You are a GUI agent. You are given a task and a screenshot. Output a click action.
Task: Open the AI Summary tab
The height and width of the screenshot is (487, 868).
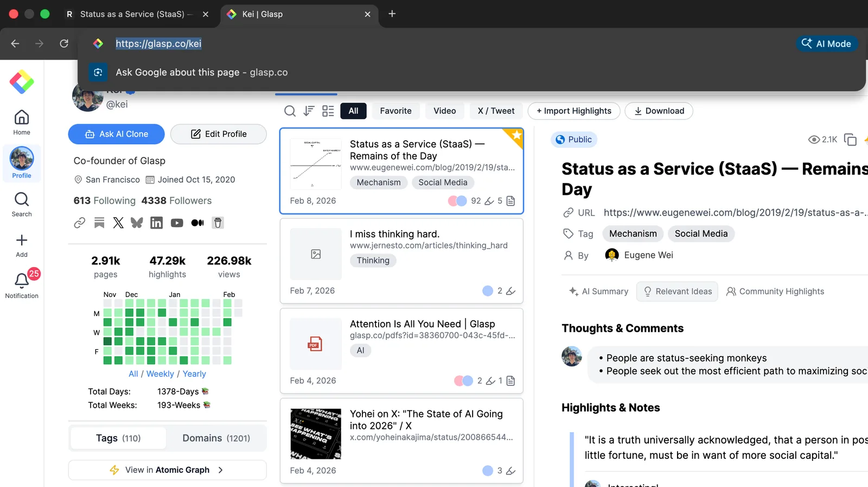coord(598,292)
